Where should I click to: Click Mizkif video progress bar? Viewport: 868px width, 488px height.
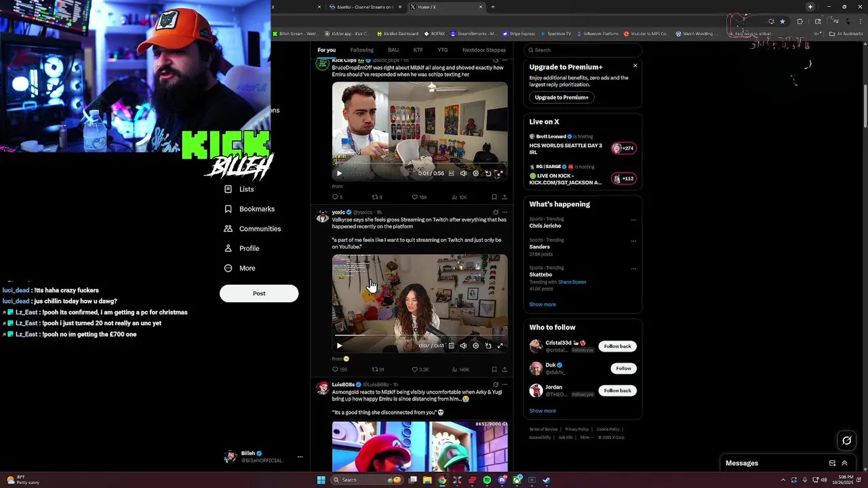[420, 163]
